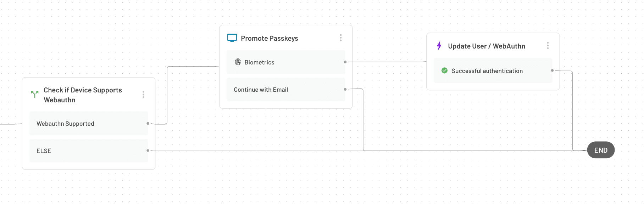
Task: Select the Promote Passkeys node title
Action: click(270, 38)
